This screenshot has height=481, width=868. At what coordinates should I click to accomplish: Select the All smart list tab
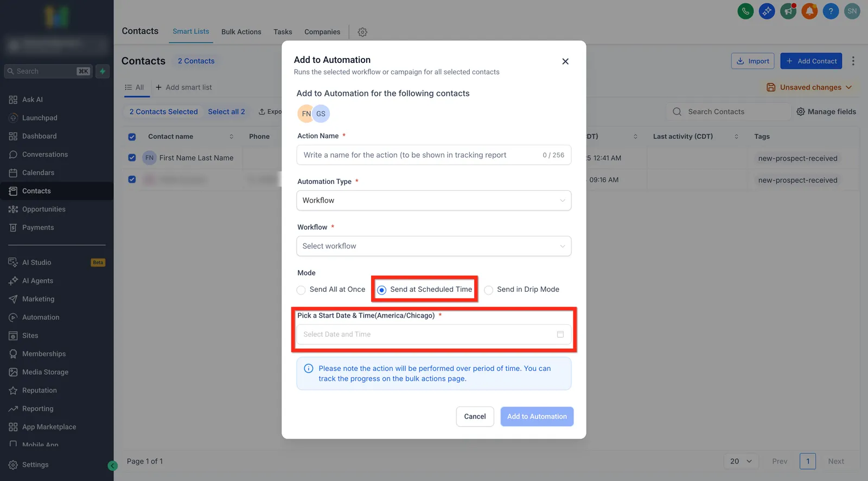point(135,87)
